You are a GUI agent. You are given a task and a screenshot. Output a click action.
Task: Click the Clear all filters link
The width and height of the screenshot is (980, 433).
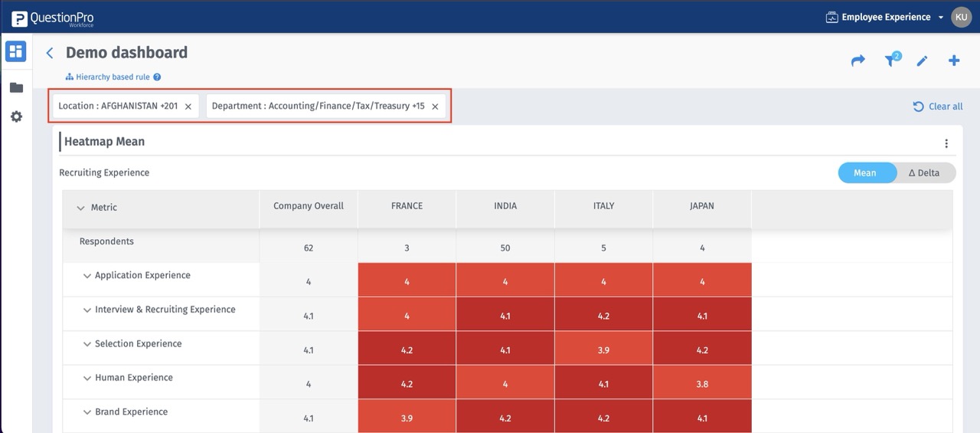tap(938, 107)
